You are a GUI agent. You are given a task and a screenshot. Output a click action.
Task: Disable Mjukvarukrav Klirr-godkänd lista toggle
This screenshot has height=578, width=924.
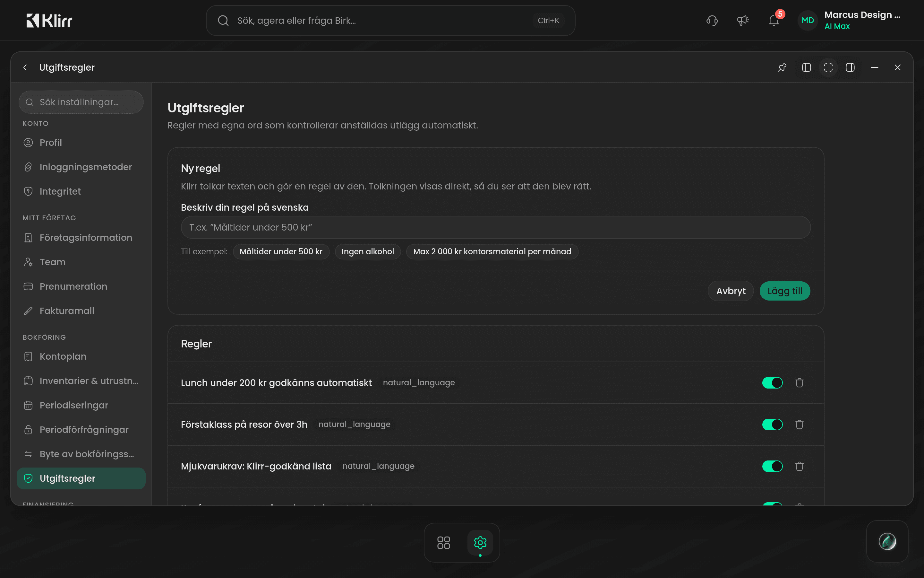773,466
